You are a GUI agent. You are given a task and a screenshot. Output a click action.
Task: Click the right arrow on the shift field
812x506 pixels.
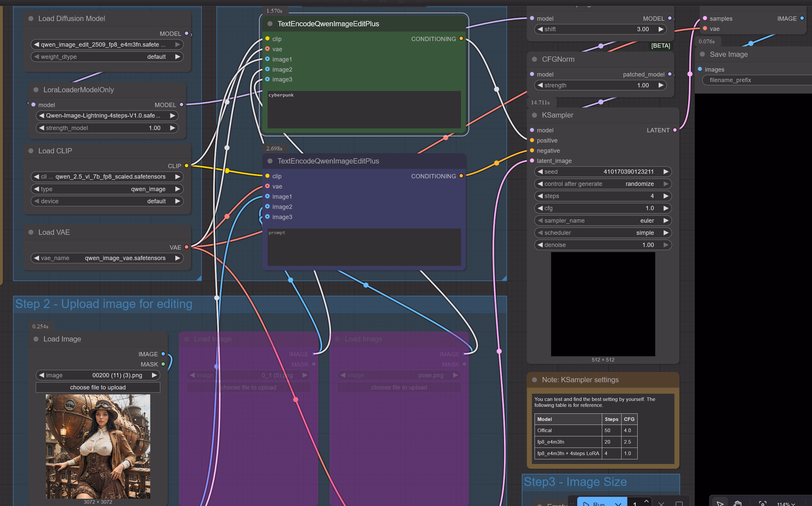click(x=661, y=29)
